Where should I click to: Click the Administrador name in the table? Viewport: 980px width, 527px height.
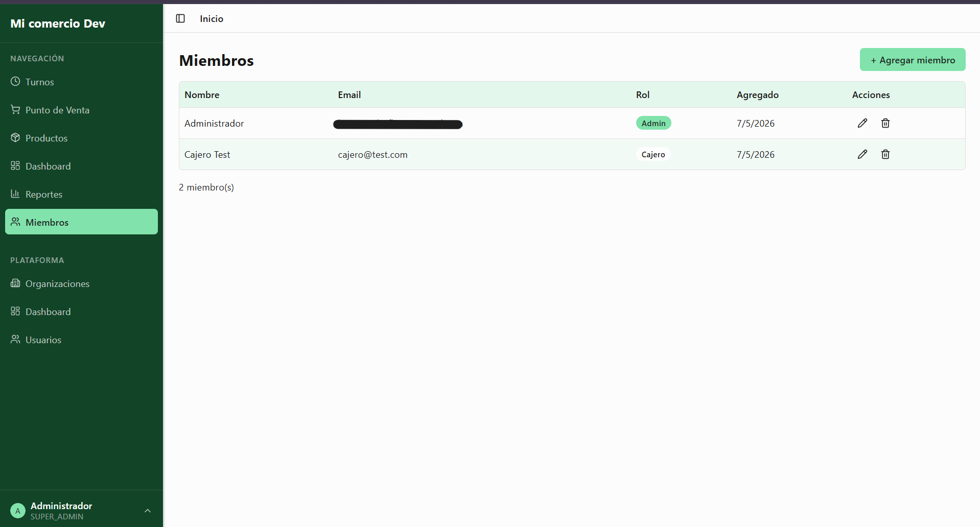tap(214, 124)
